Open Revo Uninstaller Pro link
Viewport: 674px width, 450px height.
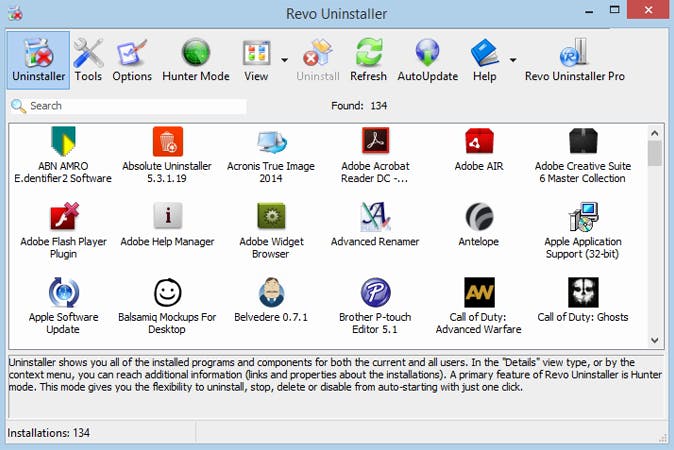575,60
